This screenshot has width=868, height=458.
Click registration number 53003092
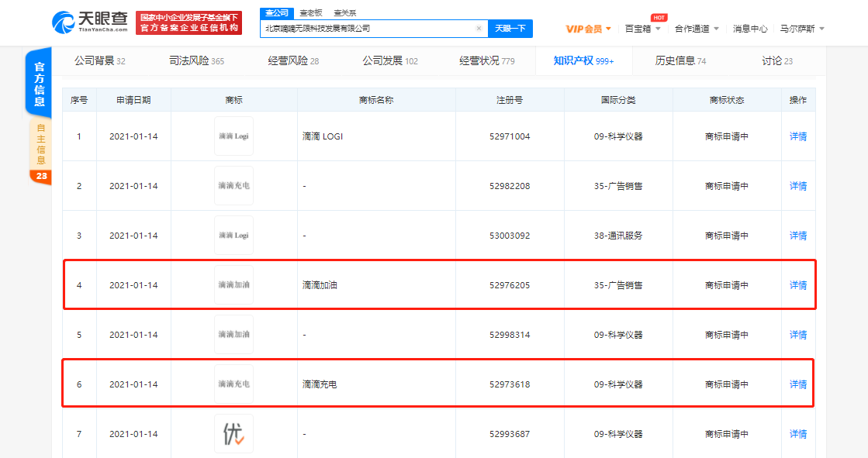510,236
